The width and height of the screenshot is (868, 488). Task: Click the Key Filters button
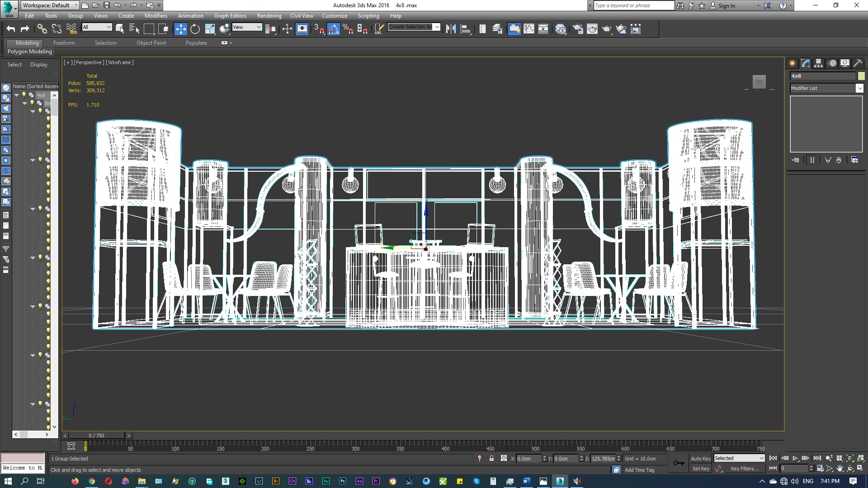pos(744,469)
